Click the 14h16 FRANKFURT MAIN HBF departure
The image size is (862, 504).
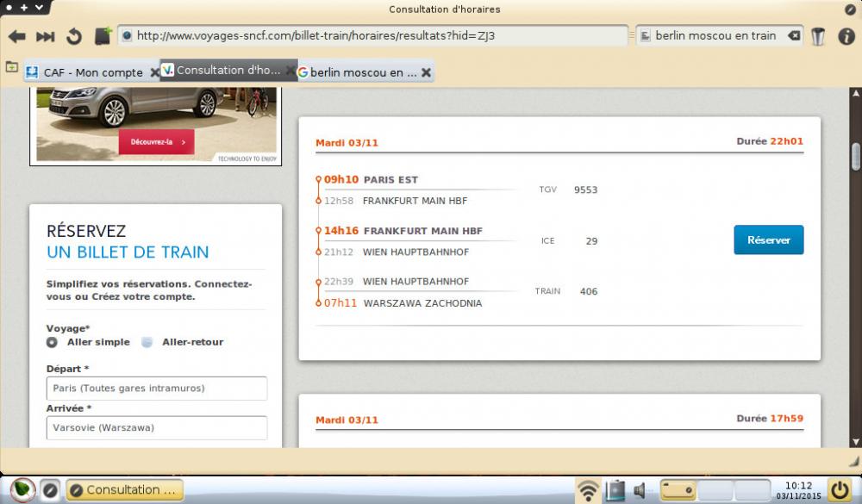[x=403, y=231]
